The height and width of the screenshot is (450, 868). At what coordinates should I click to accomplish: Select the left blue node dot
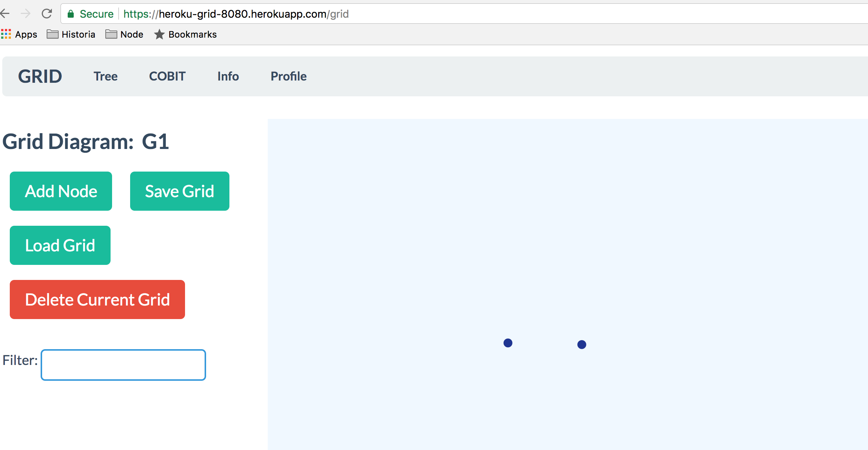pyautogui.click(x=508, y=343)
